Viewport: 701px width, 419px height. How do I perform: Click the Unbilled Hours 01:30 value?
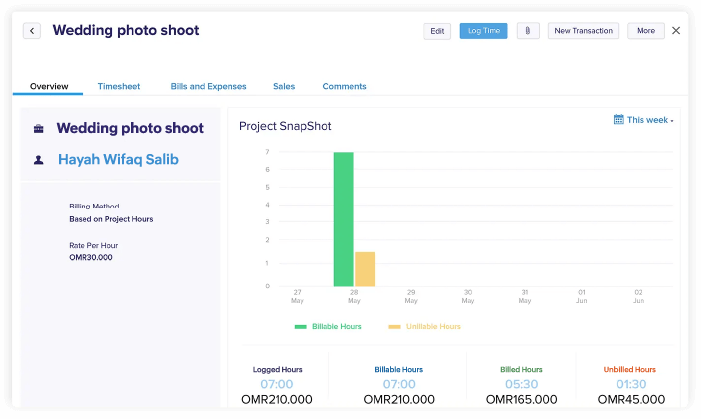pos(631,384)
